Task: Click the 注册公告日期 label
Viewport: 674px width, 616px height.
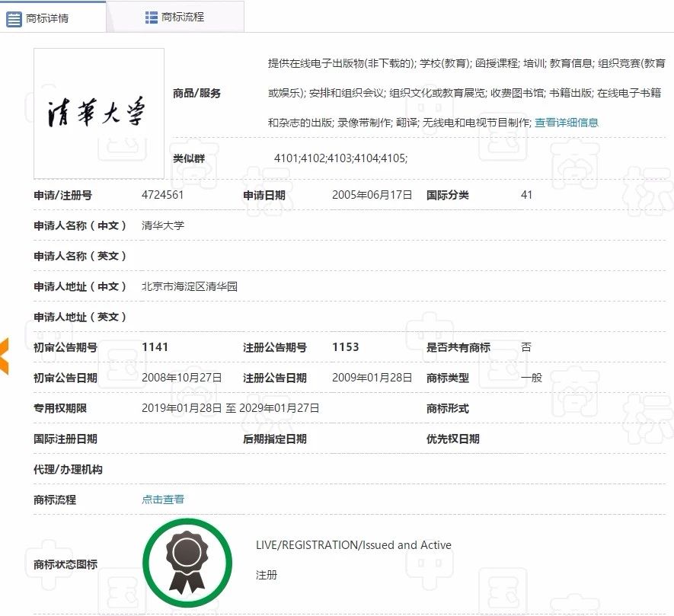Action: click(x=275, y=378)
